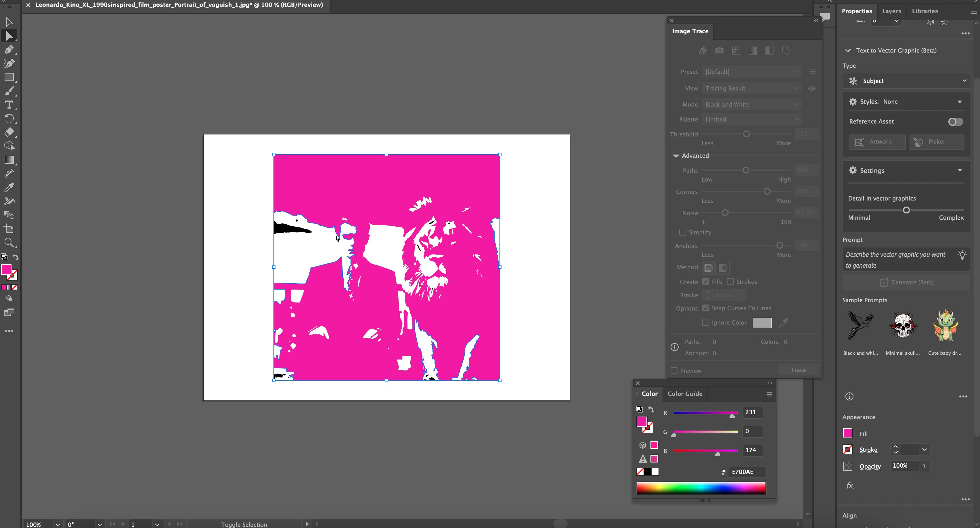
Task: Click the rainbow color spectrum bar
Action: click(x=701, y=488)
